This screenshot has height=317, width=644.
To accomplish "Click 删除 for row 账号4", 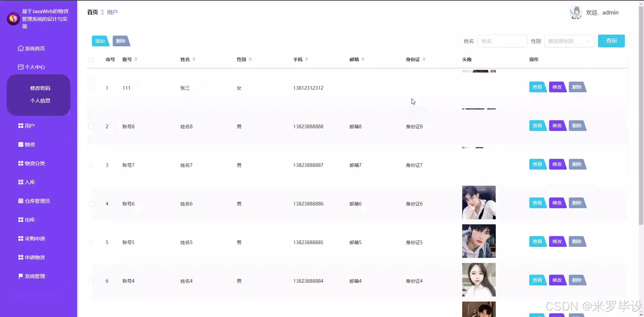I will coord(577,280).
